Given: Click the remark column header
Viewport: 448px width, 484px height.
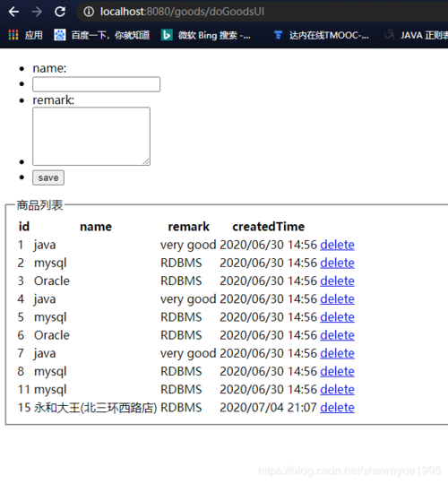Looking at the screenshot, I should tap(188, 227).
